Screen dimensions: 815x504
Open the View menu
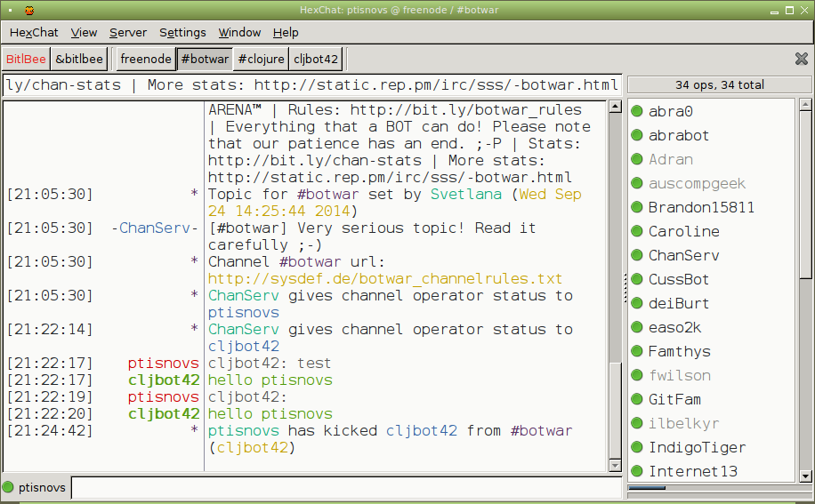tap(84, 33)
